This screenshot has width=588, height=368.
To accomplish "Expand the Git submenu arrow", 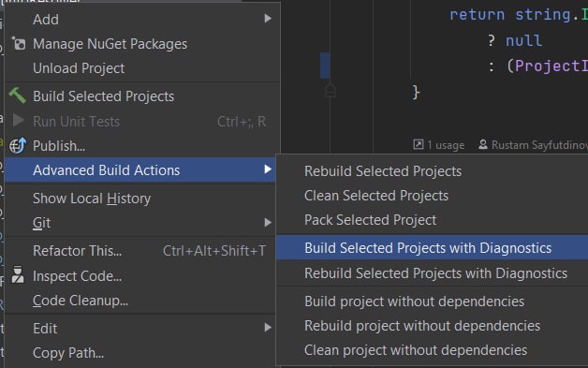I will pos(268,223).
